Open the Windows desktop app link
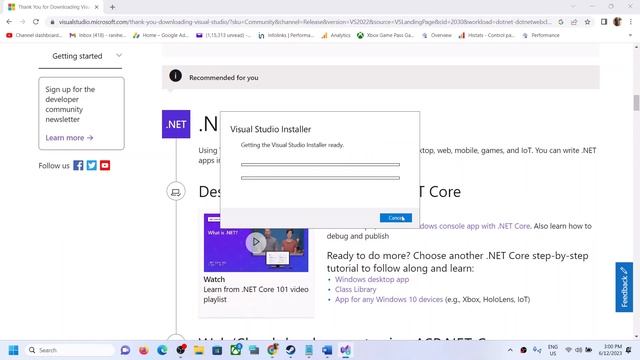640x360 pixels. click(x=372, y=280)
